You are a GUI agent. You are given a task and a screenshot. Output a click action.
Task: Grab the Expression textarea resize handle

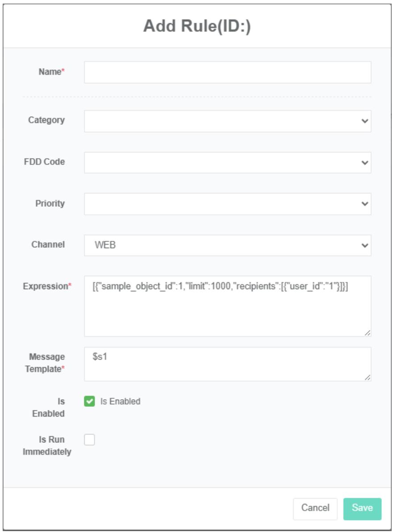(368, 333)
